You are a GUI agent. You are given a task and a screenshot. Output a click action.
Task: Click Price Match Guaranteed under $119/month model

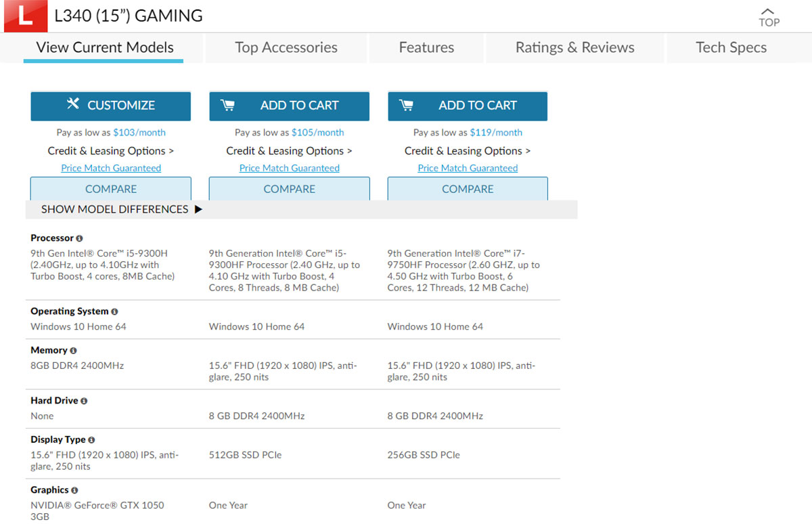(468, 168)
